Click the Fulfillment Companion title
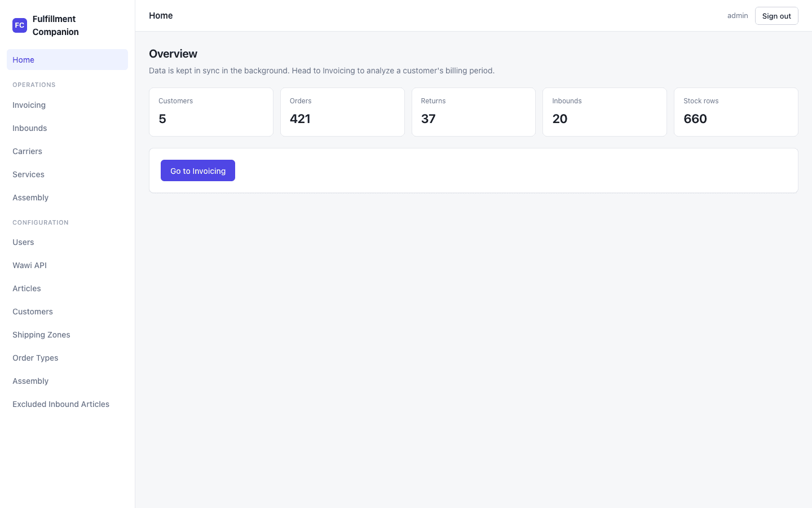This screenshot has width=812, height=508. [x=56, y=25]
